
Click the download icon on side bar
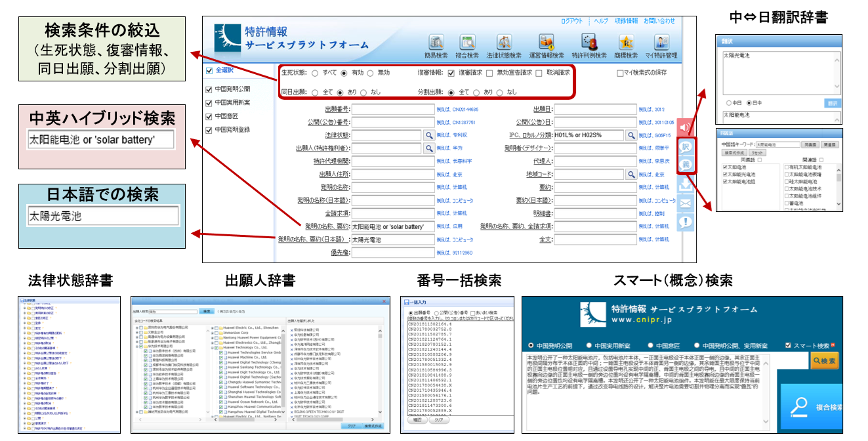[685, 184]
